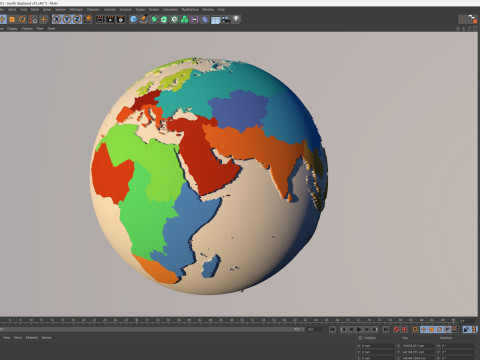This screenshot has height=360, width=480.
Task: Select the Scale tool
Action: click(12, 19)
